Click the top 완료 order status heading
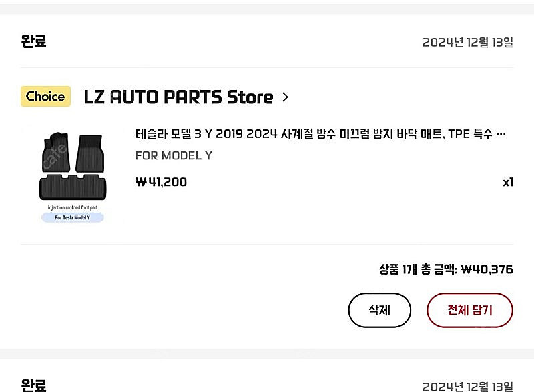The width and height of the screenshot is (534, 392). tap(34, 41)
